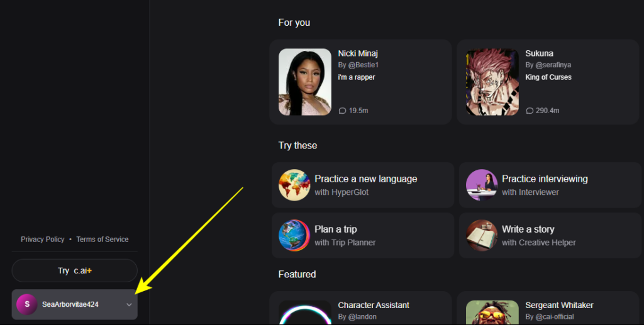Click the Character Assistant name text
The image size is (644, 325).
pyautogui.click(x=374, y=306)
